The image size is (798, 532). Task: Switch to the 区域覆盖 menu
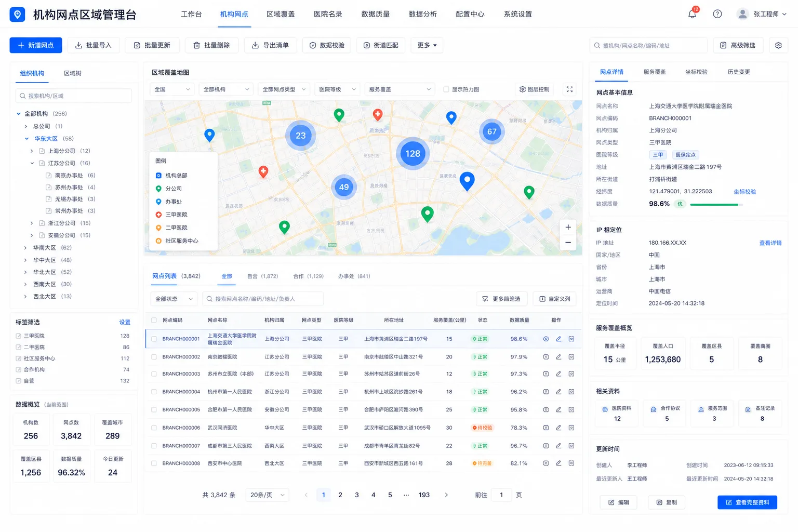click(x=281, y=14)
